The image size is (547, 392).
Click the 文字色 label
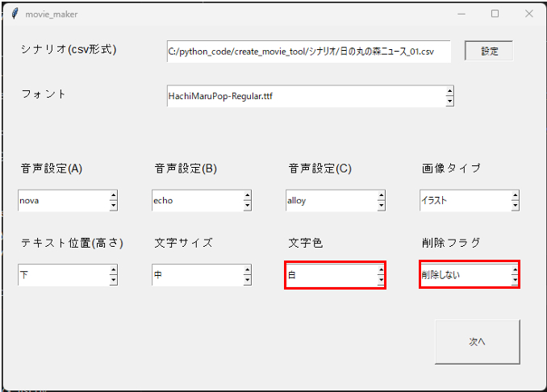point(306,243)
